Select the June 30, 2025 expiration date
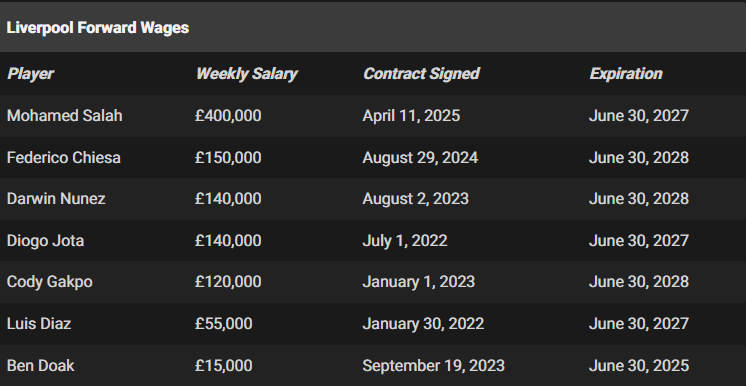This screenshot has width=746, height=386. pyautogui.click(x=638, y=366)
